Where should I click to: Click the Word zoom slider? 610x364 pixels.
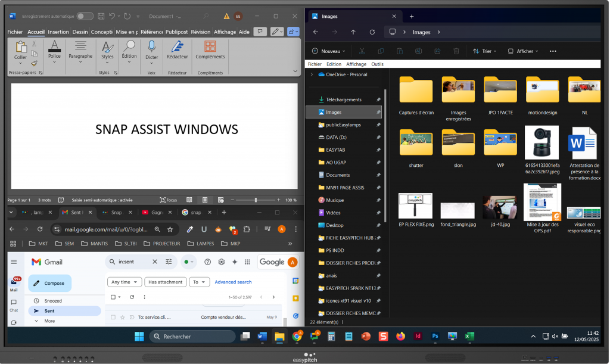click(x=256, y=200)
